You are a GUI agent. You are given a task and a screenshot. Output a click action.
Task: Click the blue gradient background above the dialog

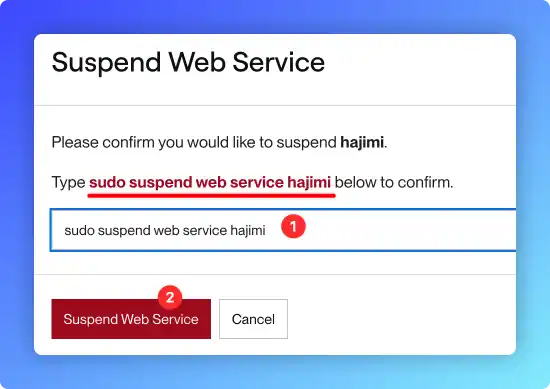(x=275, y=16)
